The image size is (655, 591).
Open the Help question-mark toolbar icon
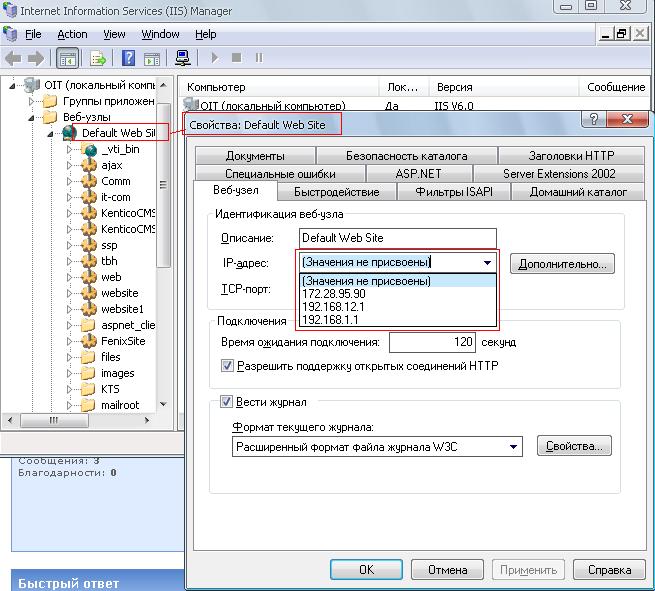[128, 58]
